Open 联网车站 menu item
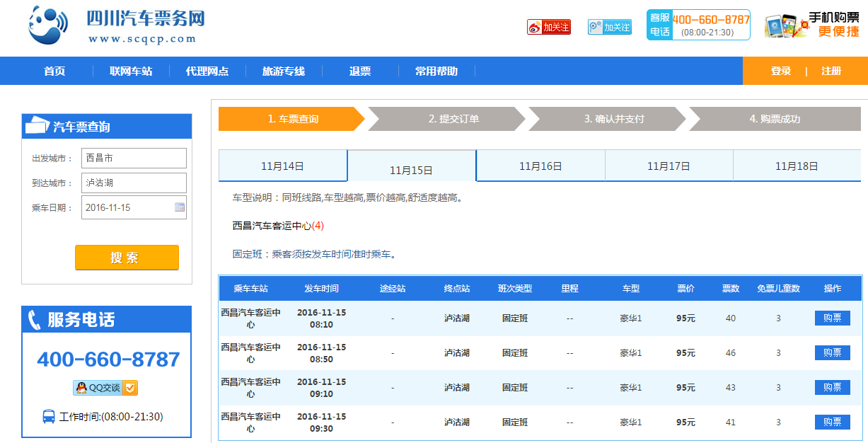Viewport: 868px width, 443px height. [x=131, y=71]
